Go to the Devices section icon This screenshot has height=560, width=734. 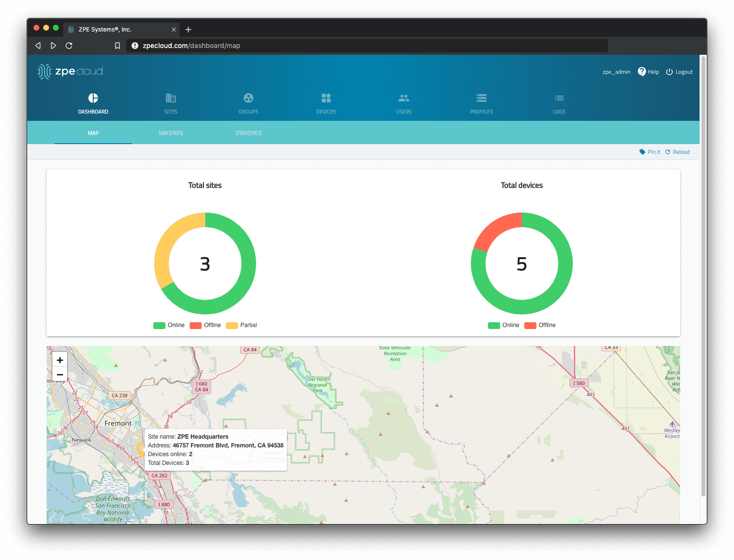pyautogui.click(x=326, y=98)
